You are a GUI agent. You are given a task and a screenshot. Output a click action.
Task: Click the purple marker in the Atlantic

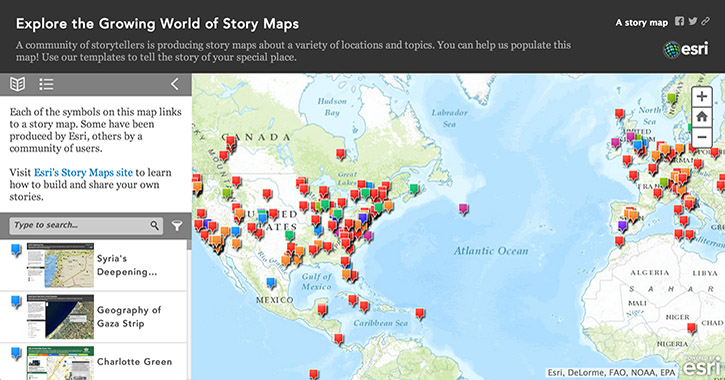pyautogui.click(x=464, y=209)
